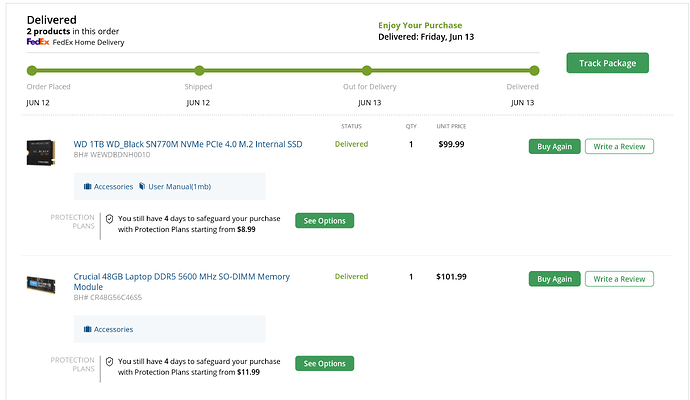Open the Crucial 48GB DDR5 memory product link
Viewport: 690px width, 400px height.
pyautogui.click(x=181, y=282)
